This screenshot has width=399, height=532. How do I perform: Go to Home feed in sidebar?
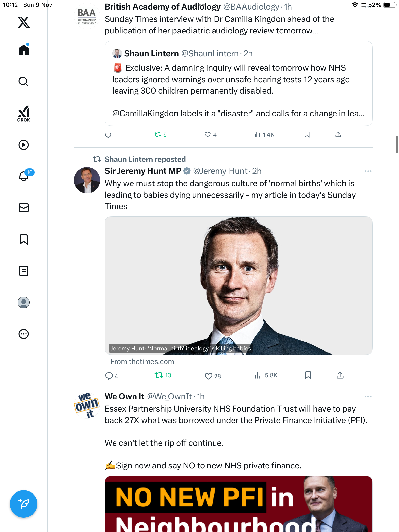tap(24, 50)
